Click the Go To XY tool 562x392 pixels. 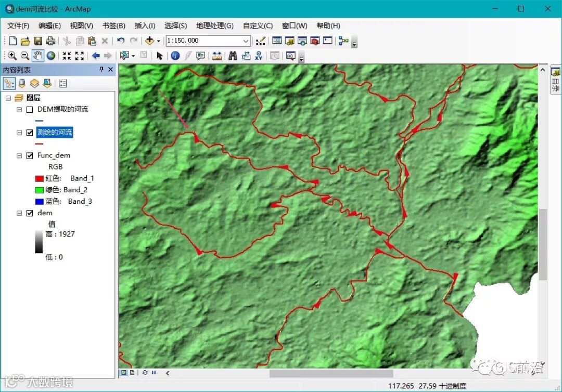pyautogui.click(x=259, y=56)
